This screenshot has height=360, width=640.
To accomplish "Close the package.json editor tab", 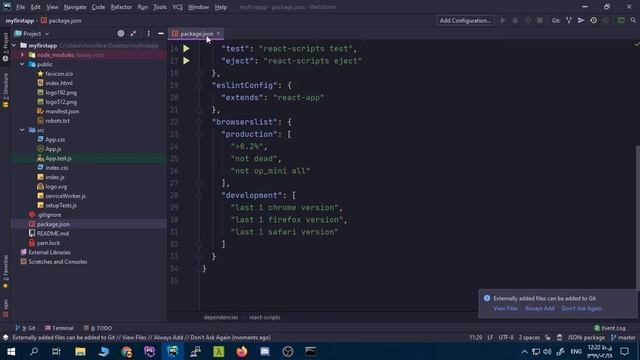I will click(x=219, y=33).
